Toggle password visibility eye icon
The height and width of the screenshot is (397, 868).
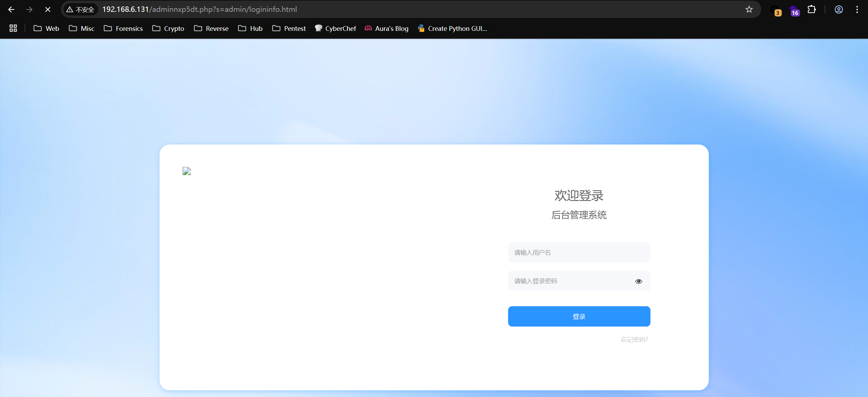[638, 281]
